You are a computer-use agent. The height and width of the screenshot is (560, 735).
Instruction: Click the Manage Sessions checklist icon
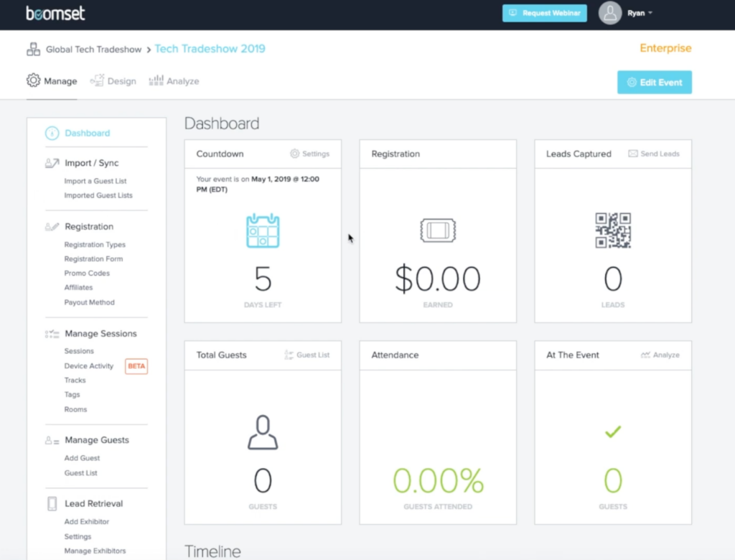pos(52,334)
